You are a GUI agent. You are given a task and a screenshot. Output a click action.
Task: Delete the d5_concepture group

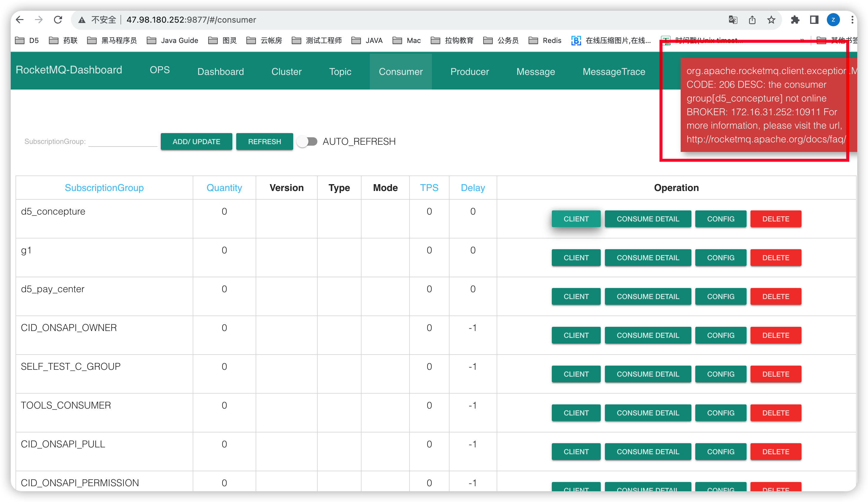(x=776, y=219)
